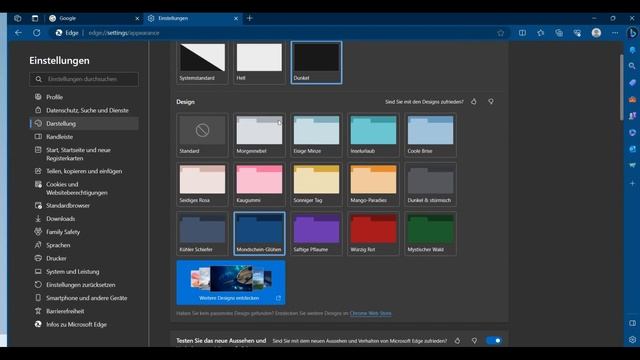Open the Chrome Web Store link

coord(370,313)
